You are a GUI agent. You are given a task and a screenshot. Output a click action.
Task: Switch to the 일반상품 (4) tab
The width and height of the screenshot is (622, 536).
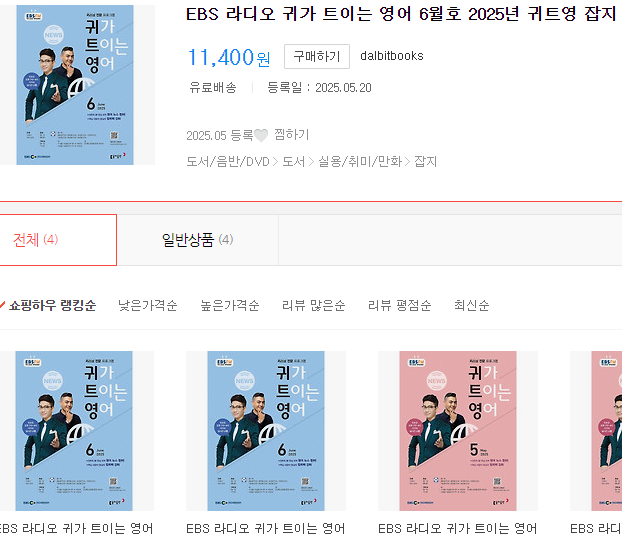198,240
